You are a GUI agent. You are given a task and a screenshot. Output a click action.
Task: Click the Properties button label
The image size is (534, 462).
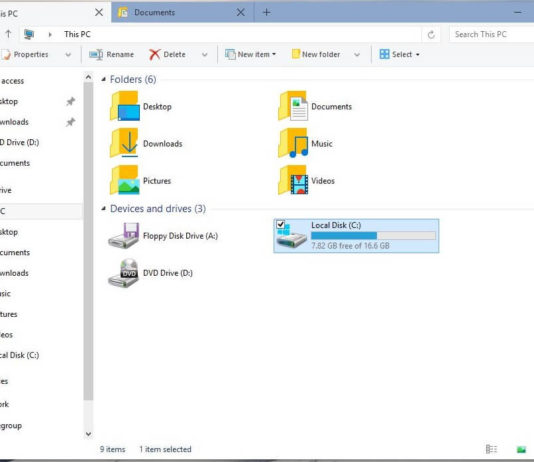point(31,54)
